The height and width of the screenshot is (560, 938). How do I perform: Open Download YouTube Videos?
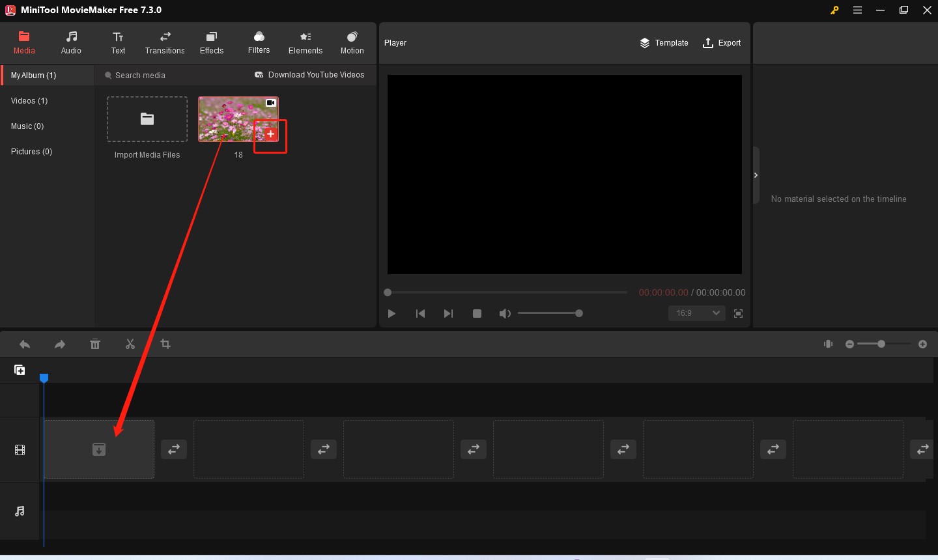point(309,75)
